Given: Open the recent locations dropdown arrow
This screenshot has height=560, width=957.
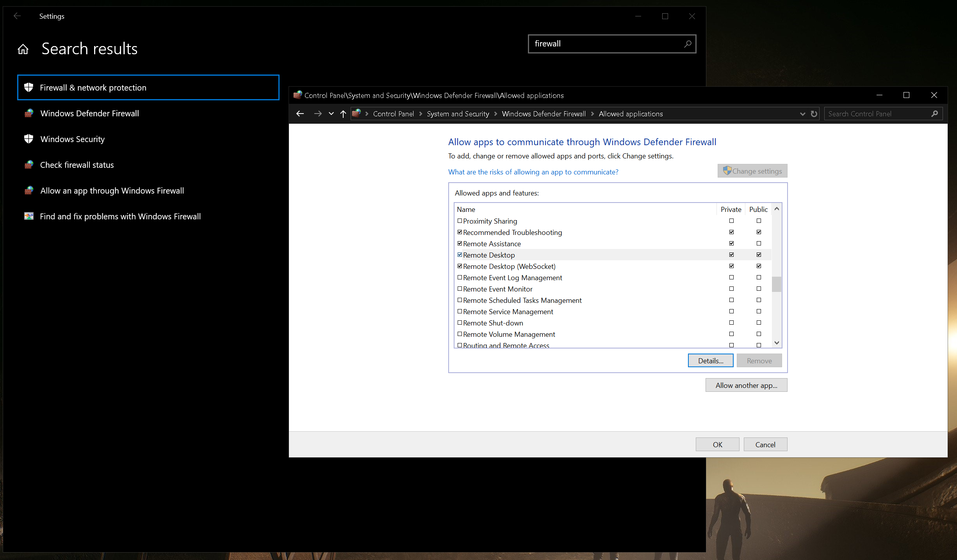Looking at the screenshot, I should [x=331, y=114].
